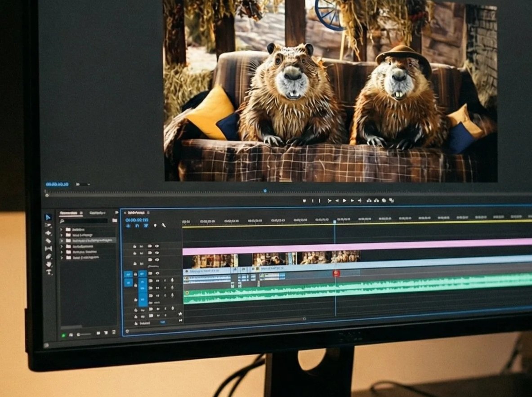Viewport: 532px width, 397px height.
Task: Expand the second folder in the project panel
Action: tap(62, 235)
